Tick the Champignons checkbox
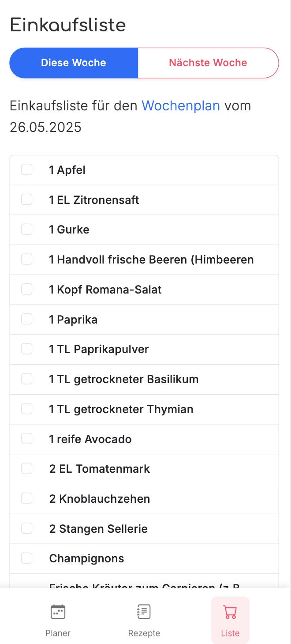This screenshot has width=291, height=644. [x=27, y=558]
